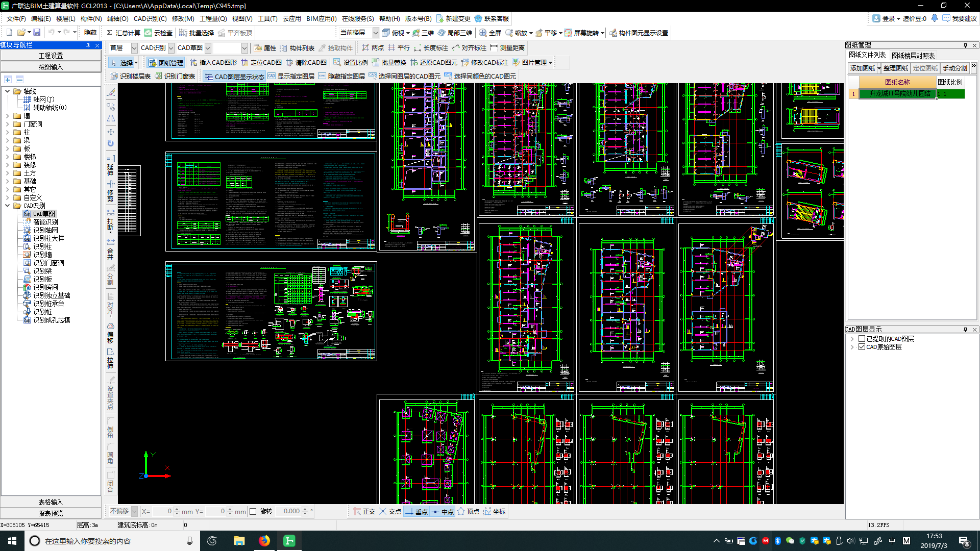The height and width of the screenshot is (551, 980).
Task: Open 工程量(Q) menu
Action: coord(213,18)
